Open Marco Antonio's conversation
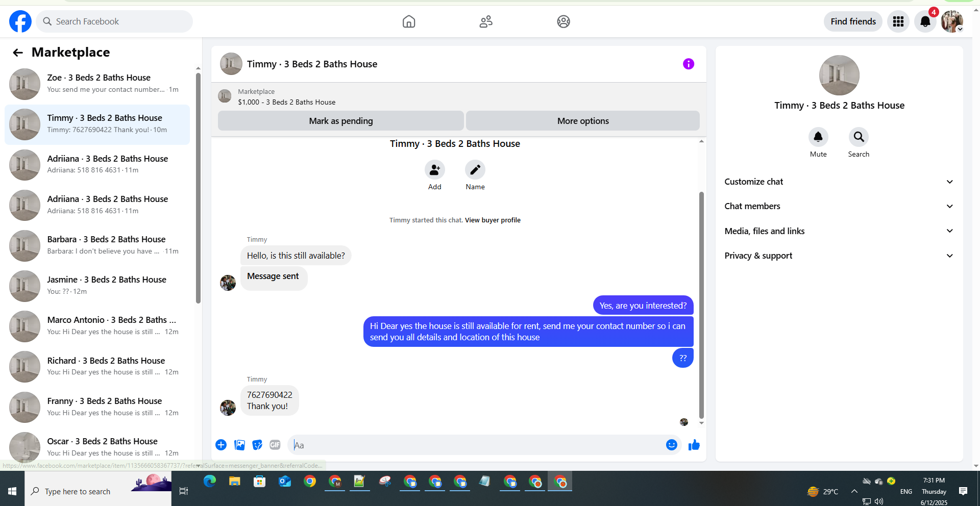The image size is (980, 506). (97, 326)
